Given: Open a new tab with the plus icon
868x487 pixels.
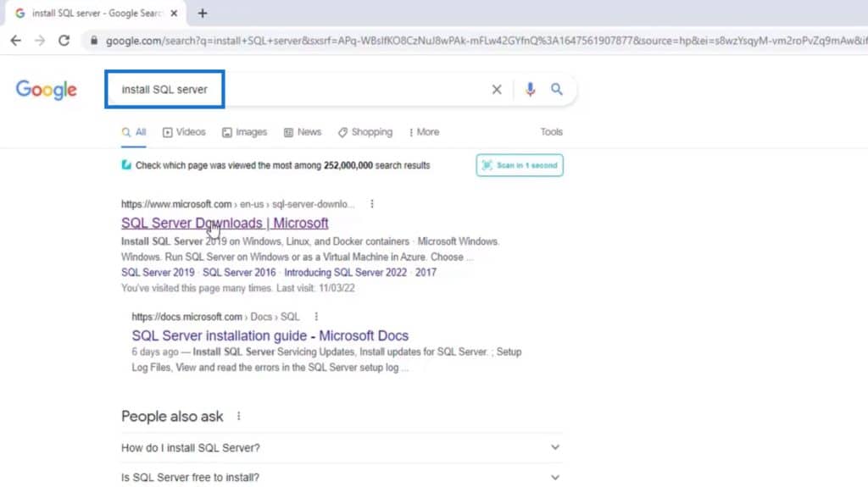Looking at the screenshot, I should (203, 14).
